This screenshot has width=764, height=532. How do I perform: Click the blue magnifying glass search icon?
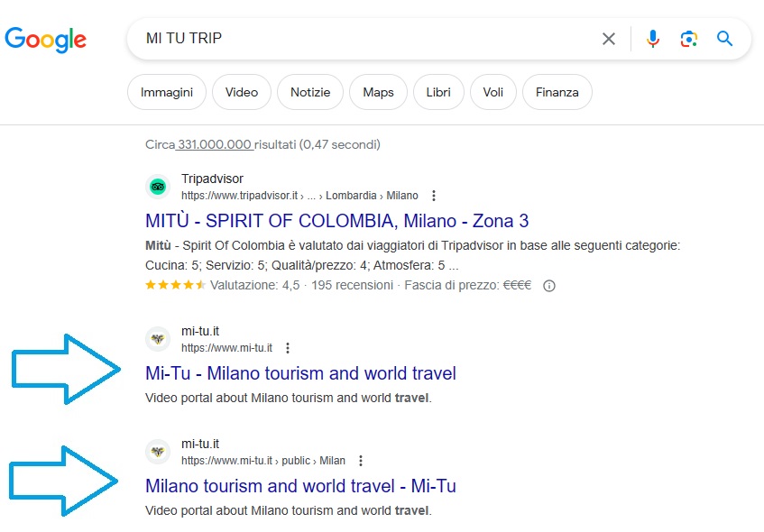(x=724, y=39)
